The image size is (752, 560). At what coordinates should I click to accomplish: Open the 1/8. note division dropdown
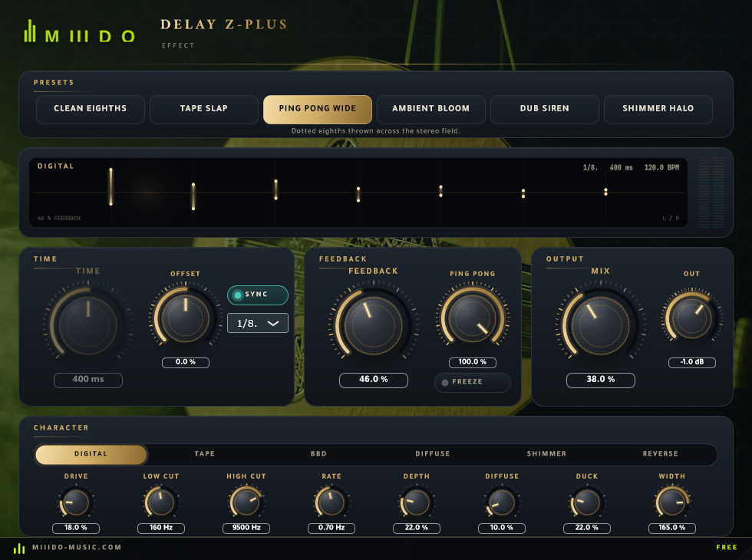click(x=258, y=323)
